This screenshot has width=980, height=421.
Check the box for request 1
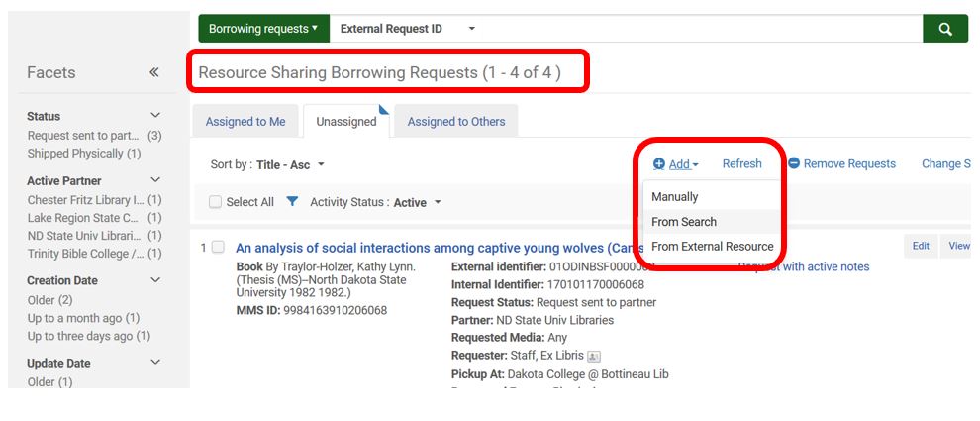tap(218, 247)
